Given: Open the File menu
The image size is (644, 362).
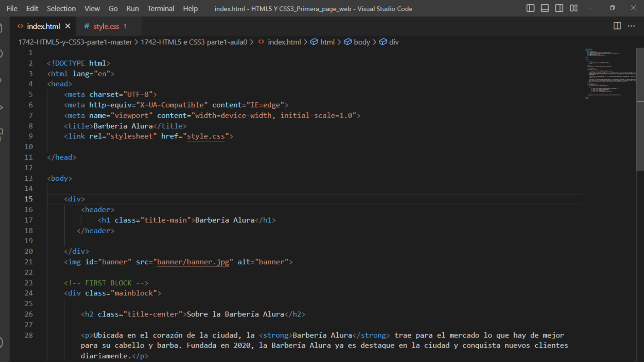Looking at the screenshot, I should click(12, 9).
